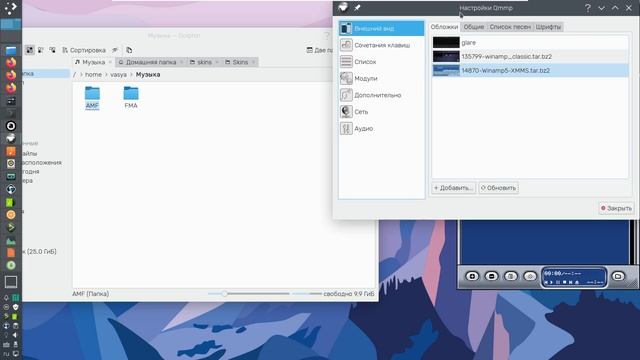The width and height of the screenshot is (640, 360).
Task: Switch to the lowercase skins tab in Dolphin
Action: coord(204,62)
